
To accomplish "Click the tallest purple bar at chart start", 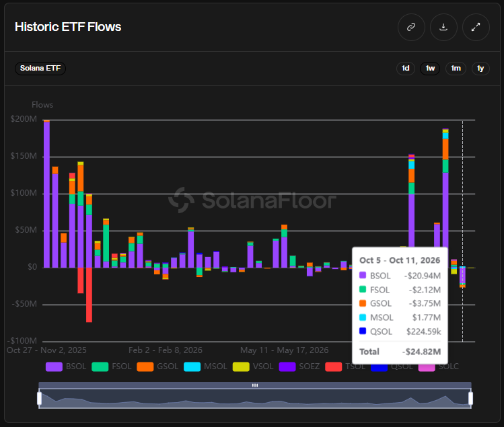I will 46,195.
